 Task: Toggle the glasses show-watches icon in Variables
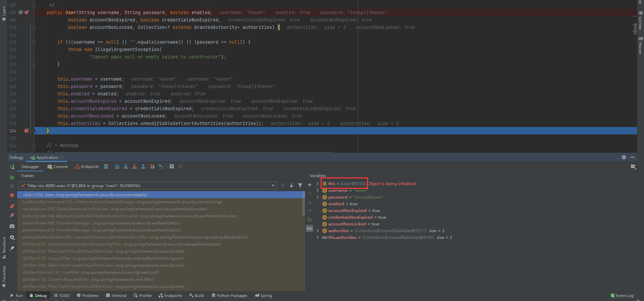pyautogui.click(x=310, y=228)
